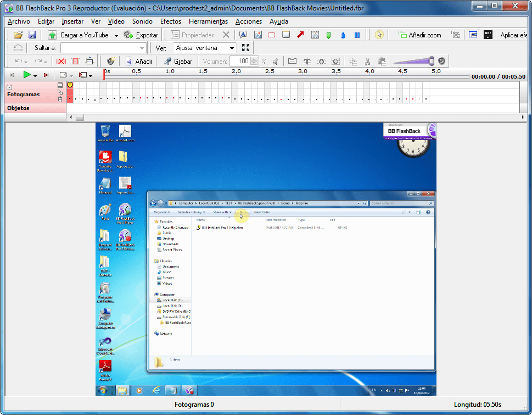
Task: Insert a text box annotation
Action: [x=243, y=35]
